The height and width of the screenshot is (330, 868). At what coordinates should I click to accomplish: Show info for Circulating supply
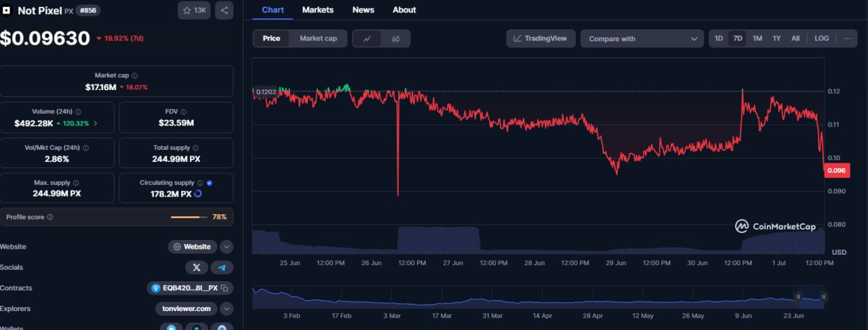[x=200, y=183]
